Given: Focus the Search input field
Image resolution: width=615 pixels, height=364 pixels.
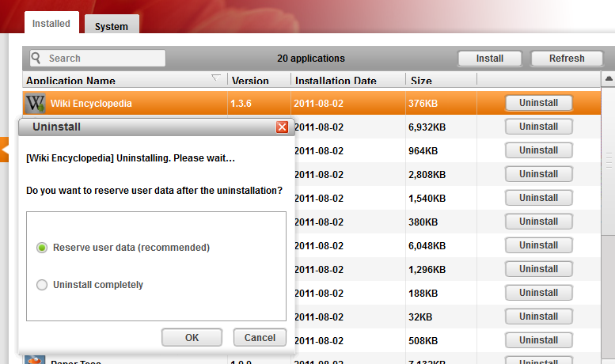Looking at the screenshot, I should pos(103,58).
